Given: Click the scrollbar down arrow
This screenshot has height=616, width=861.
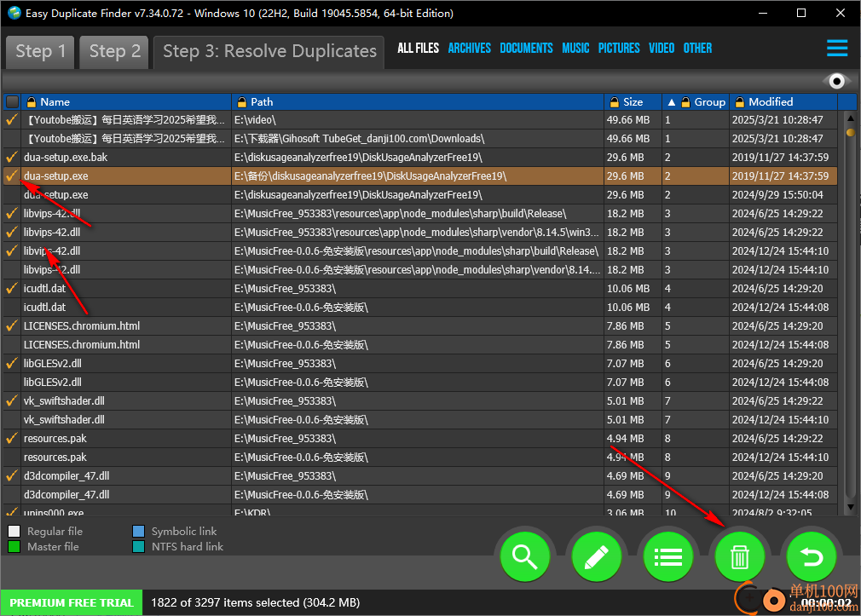Looking at the screenshot, I should [x=850, y=507].
